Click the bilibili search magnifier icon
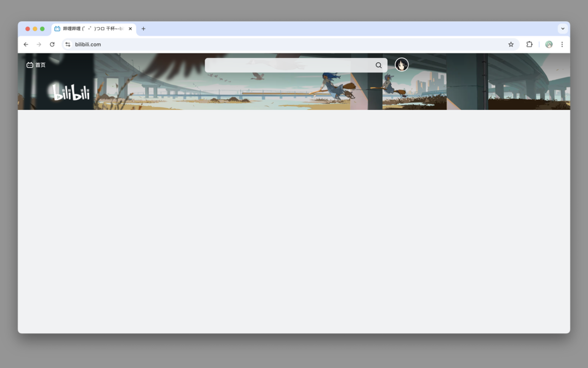The width and height of the screenshot is (588, 368). point(379,65)
